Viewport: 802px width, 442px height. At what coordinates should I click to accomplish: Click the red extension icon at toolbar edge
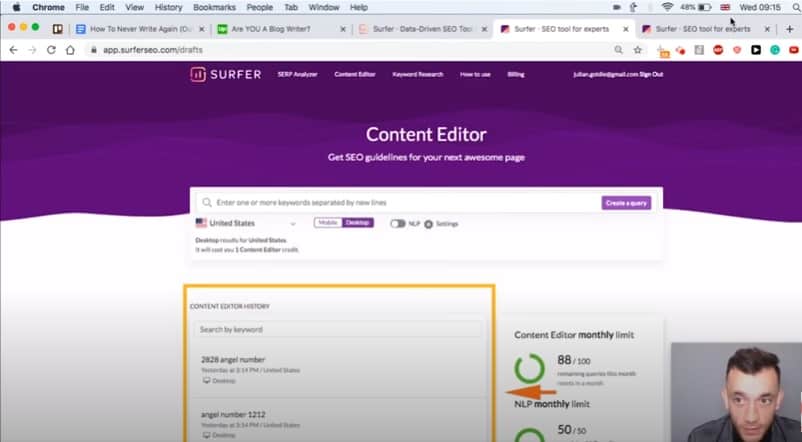click(794, 50)
